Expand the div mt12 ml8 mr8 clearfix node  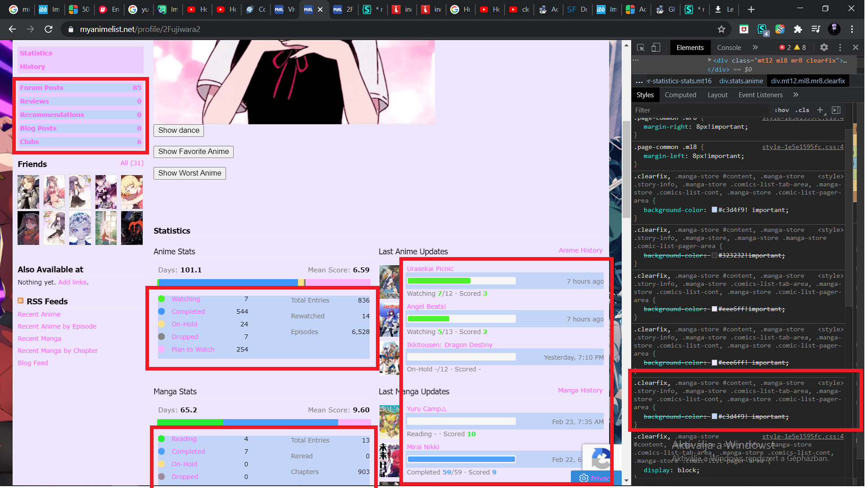(710, 60)
